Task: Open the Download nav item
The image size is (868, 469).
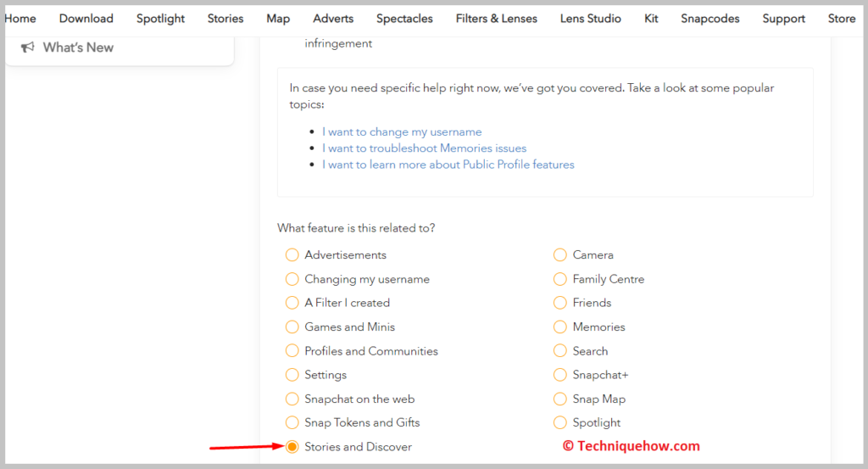Action: 86,19
